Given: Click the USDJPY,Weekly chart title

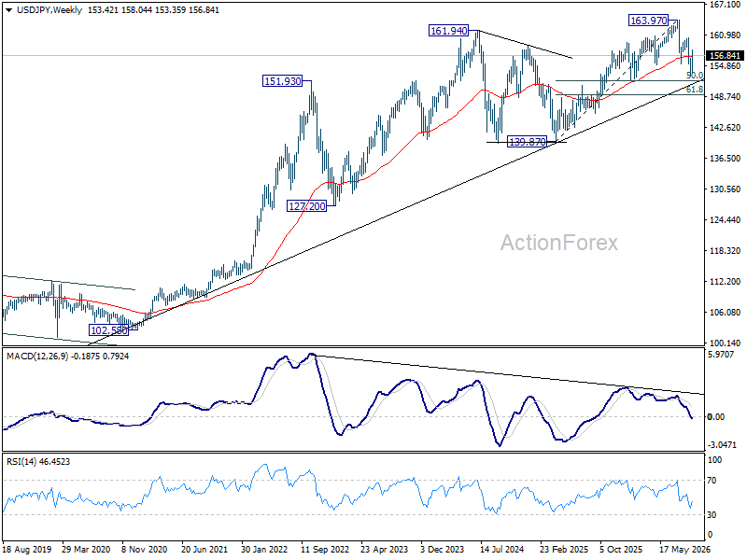Looking at the screenshot, I should (49, 10).
